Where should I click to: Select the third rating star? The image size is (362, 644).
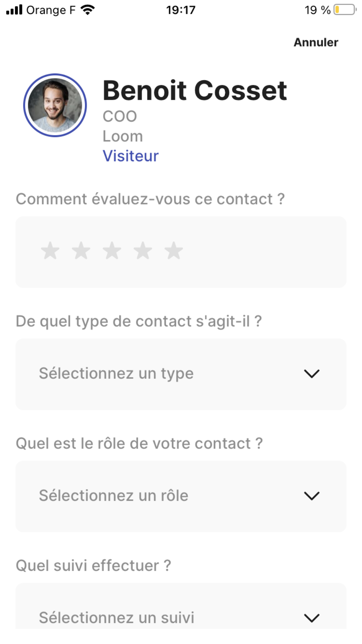[x=112, y=250]
